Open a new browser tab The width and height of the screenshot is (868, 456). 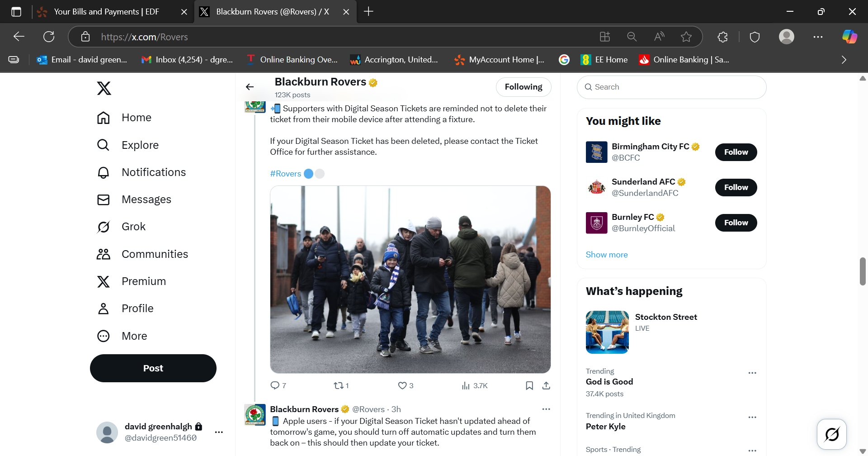pyautogui.click(x=368, y=12)
